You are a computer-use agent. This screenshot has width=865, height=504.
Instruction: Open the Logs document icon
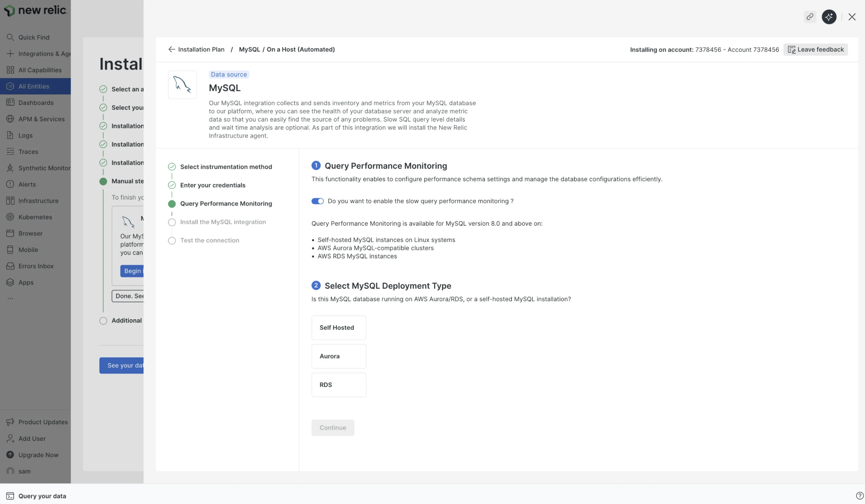pyautogui.click(x=10, y=135)
